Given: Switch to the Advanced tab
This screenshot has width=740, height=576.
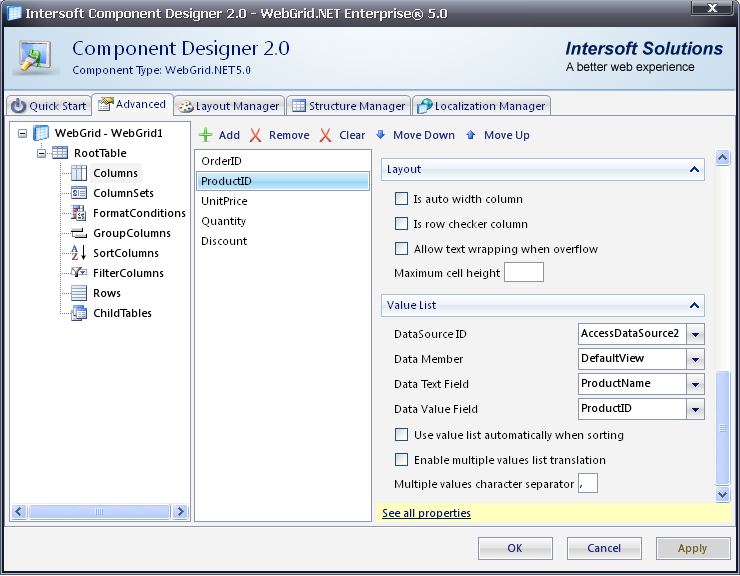Looking at the screenshot, I should pos(132,104).
